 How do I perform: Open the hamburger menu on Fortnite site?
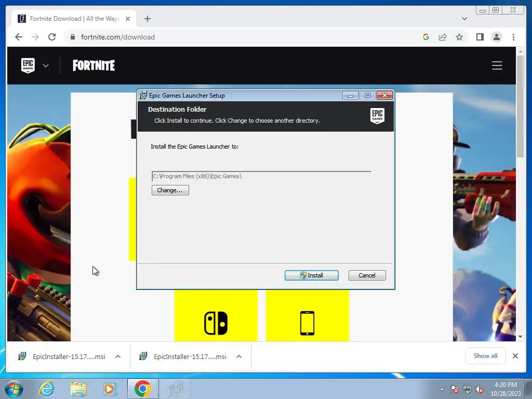(497, 65)
